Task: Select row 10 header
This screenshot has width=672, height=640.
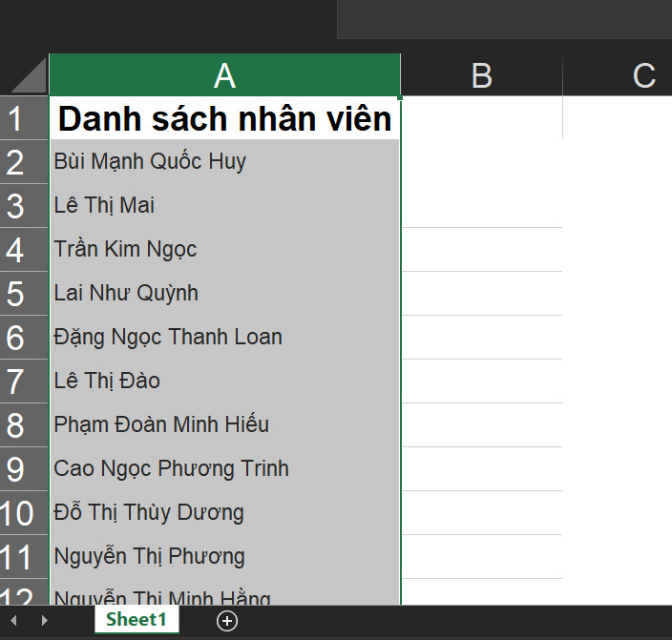Action: click(x=24, y=513)
